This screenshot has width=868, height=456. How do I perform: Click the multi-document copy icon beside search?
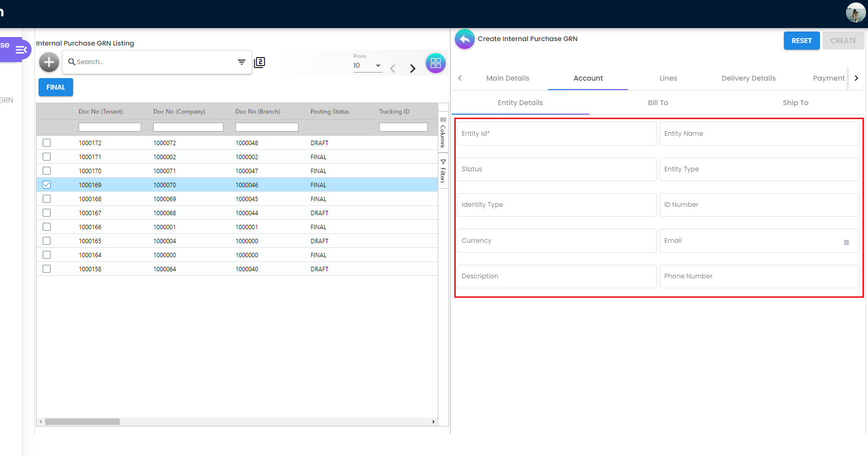click(259, 62)
